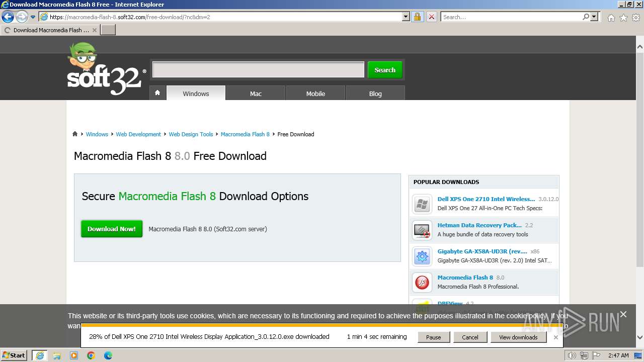Click the soft32 site search field

(x=258, y=70)
